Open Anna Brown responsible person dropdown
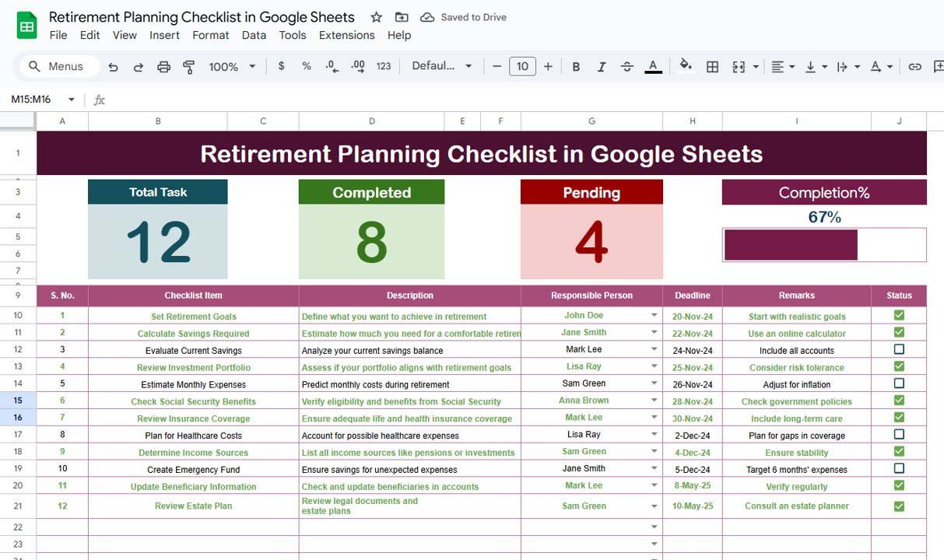 pyautogui.click(x=654, y=401)
